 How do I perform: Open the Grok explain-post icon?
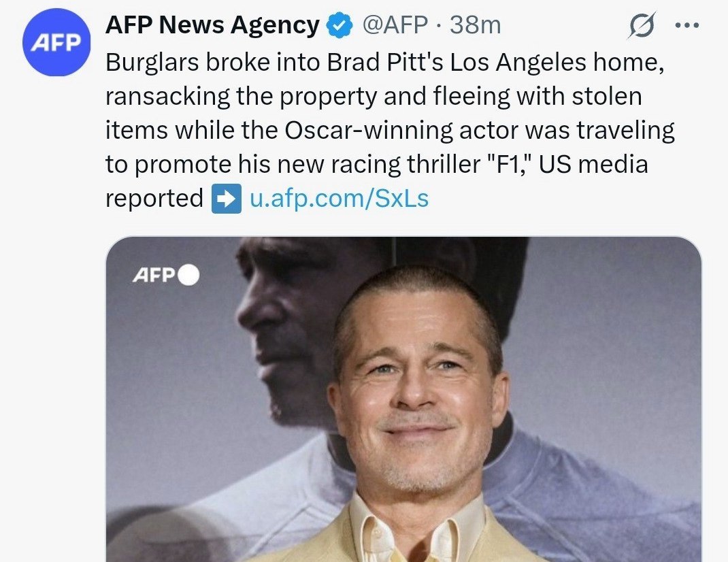642,26
